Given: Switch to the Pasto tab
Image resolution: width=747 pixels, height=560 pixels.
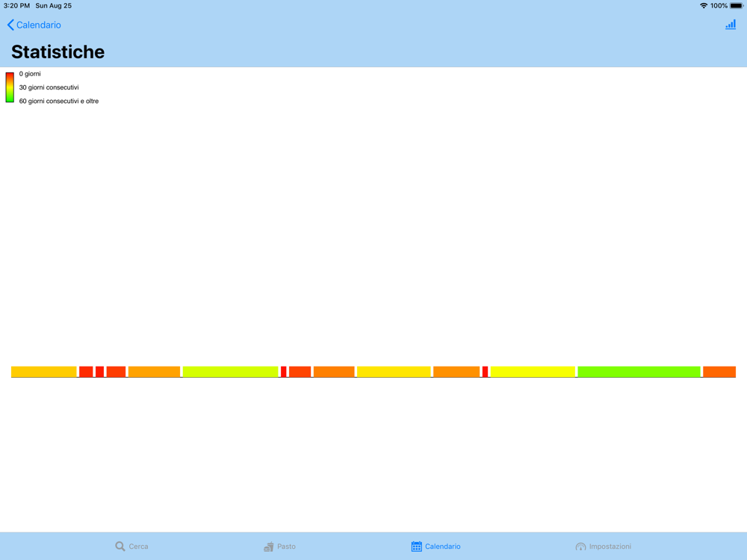Looking at the screenshot, I should [x=279, y=547].
